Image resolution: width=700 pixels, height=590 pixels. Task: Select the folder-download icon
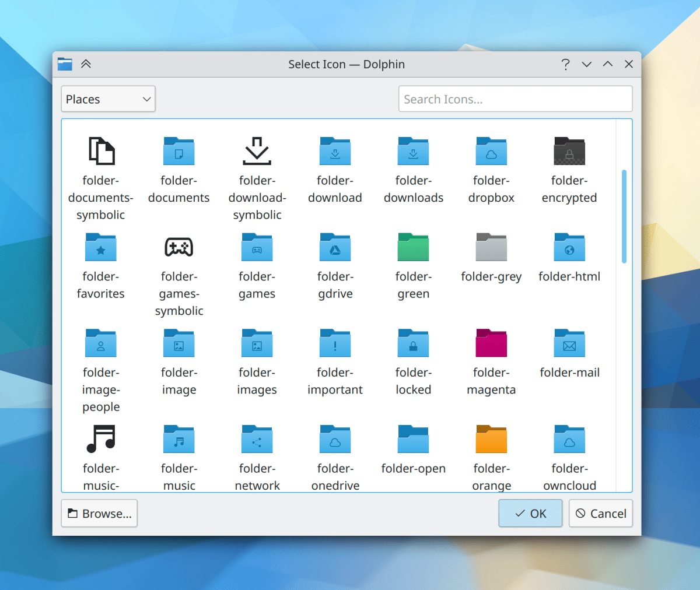[335, 151]
